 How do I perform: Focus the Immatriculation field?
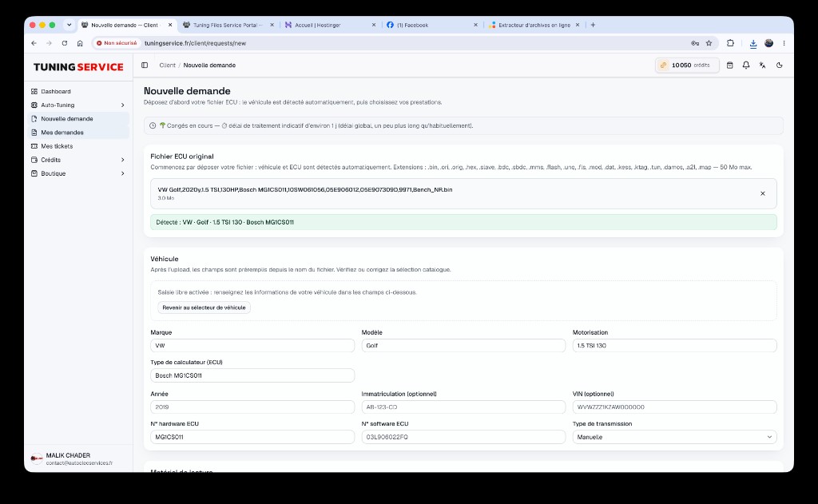coord(463,407)
